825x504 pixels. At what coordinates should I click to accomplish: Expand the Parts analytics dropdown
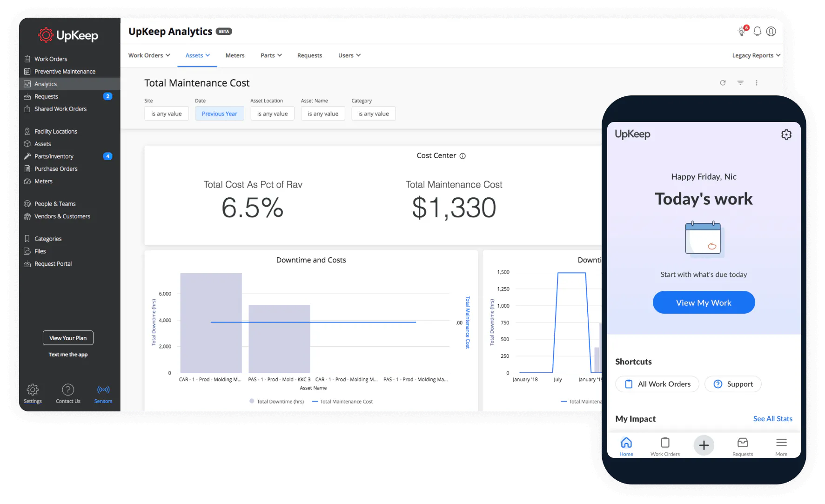click(x=271, y=55)
